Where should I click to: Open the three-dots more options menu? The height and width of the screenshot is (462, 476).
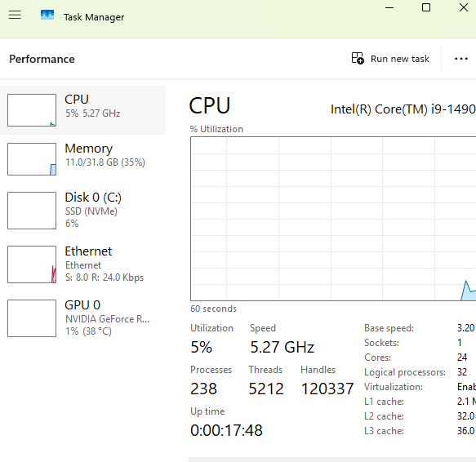460,59
